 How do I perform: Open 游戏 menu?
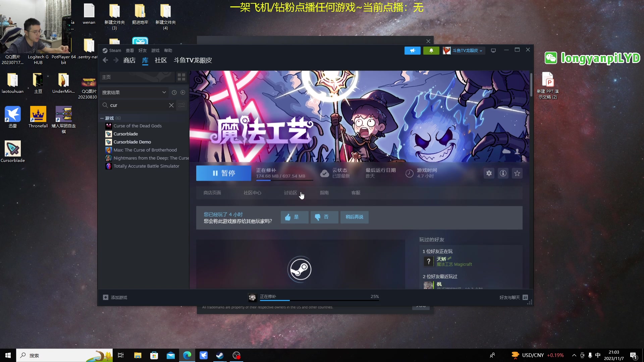click(155, 51)
